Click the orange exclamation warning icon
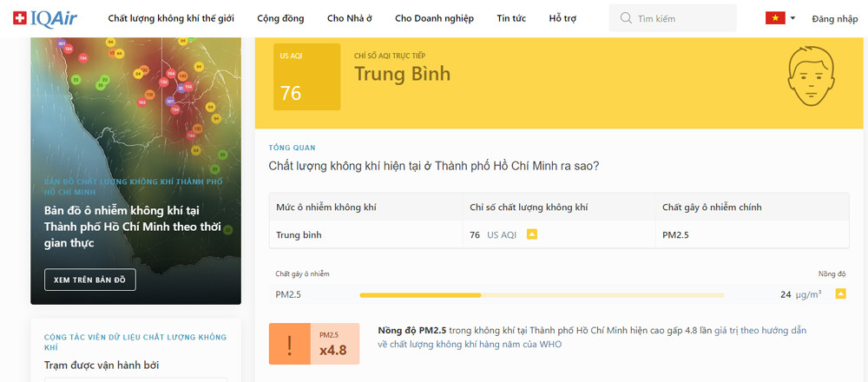The height and width of the screenshot is (382, 868). point(290,344)
